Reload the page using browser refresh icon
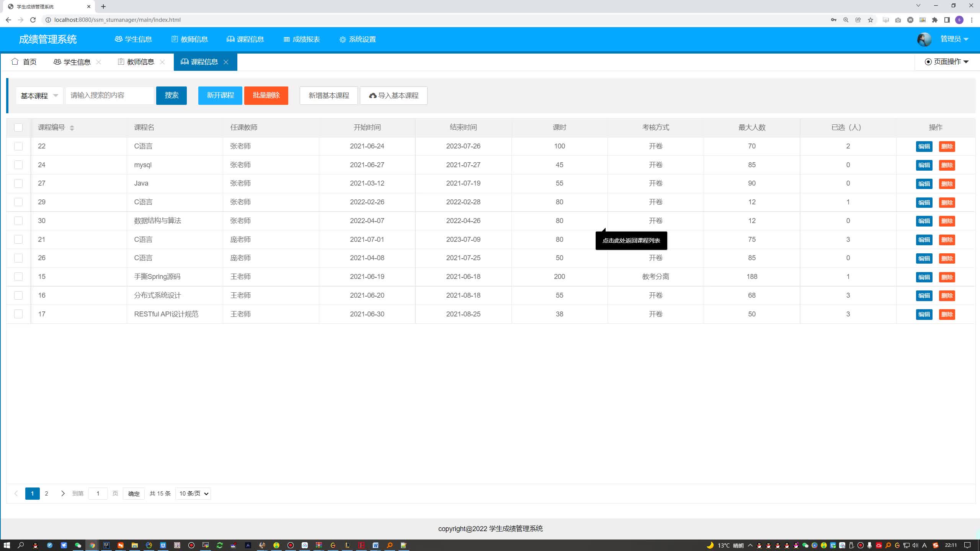The height and width of the screenshot is (551, 980). coord(33,20)
